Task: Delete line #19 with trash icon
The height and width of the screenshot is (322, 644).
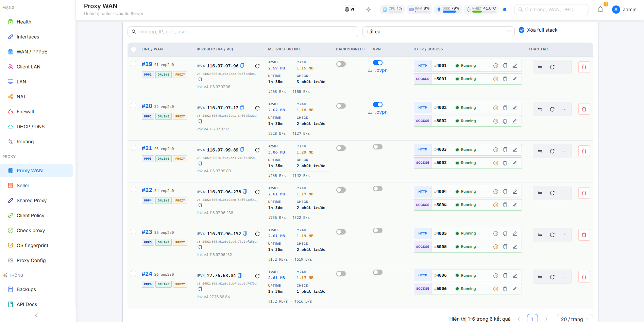Action: (584, 67)
